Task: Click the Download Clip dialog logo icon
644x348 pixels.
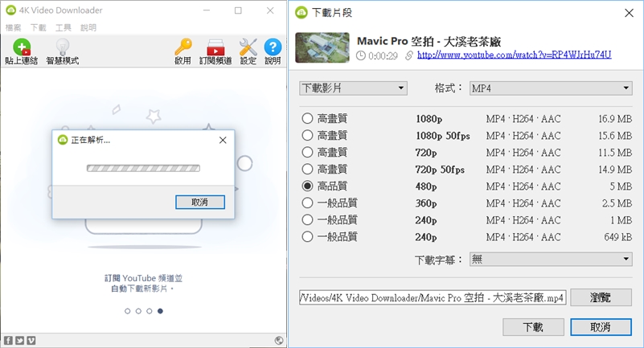Action: pyautogui.click(x=301, y=13)
